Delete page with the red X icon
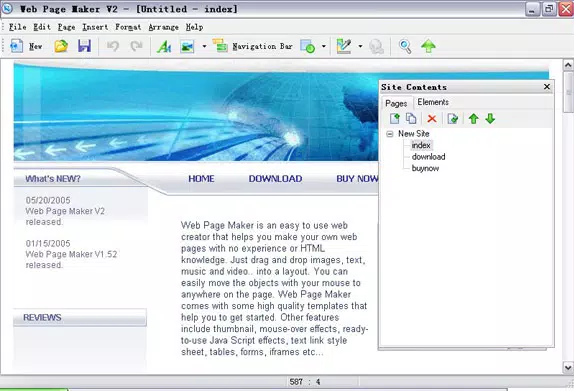The width and height of the screenshot is (574, 391). 432,119
